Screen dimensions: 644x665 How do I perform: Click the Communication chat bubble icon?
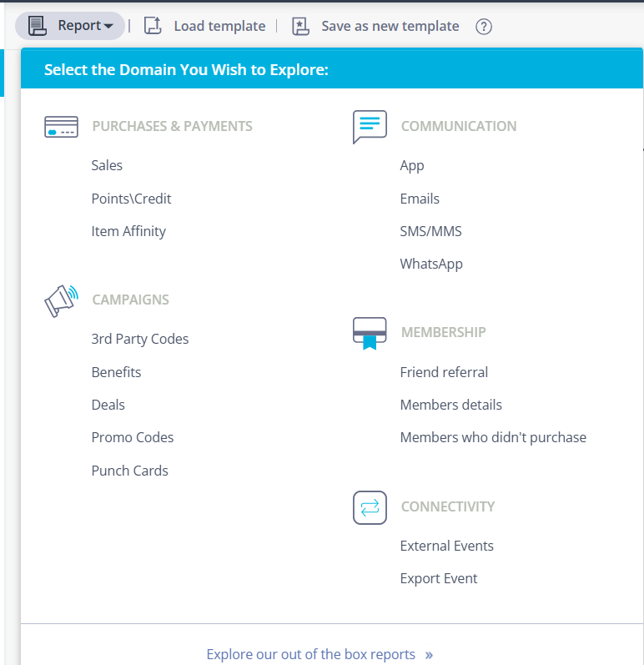pos(370,126)
